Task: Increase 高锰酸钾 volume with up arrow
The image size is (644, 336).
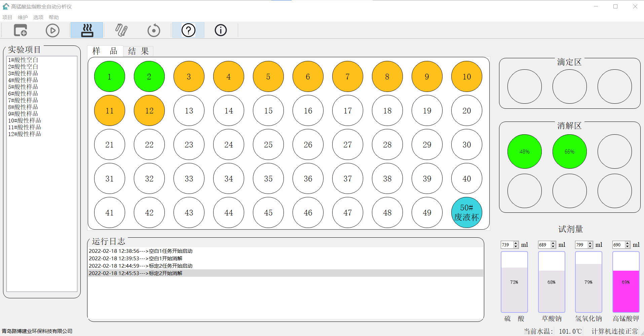Action: [628, 243]
